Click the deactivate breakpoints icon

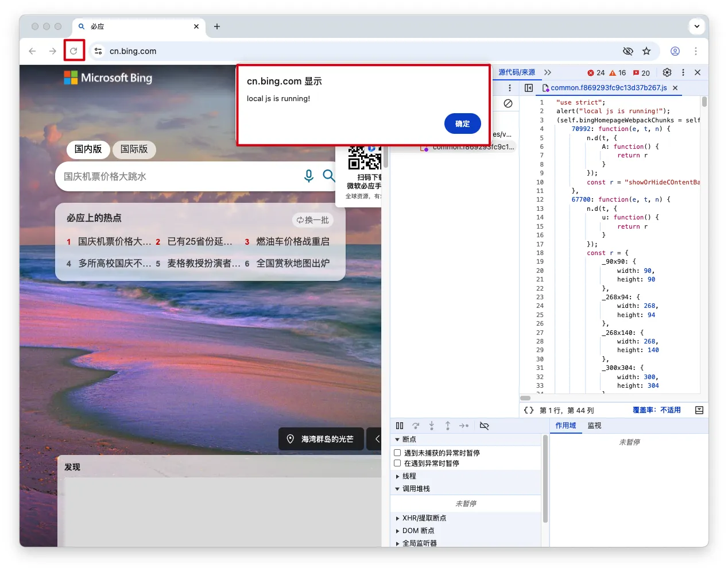pos(484,426)
